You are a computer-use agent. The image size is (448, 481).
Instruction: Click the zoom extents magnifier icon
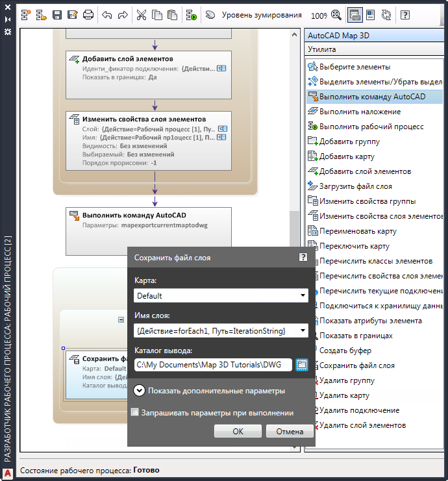(x=336, y=15)
